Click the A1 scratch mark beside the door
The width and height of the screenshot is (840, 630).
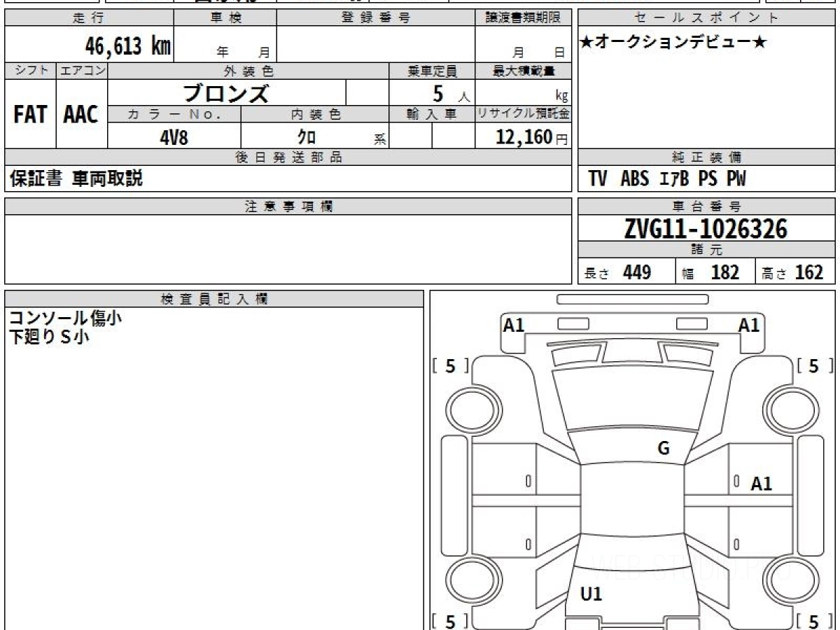point(761,483)
